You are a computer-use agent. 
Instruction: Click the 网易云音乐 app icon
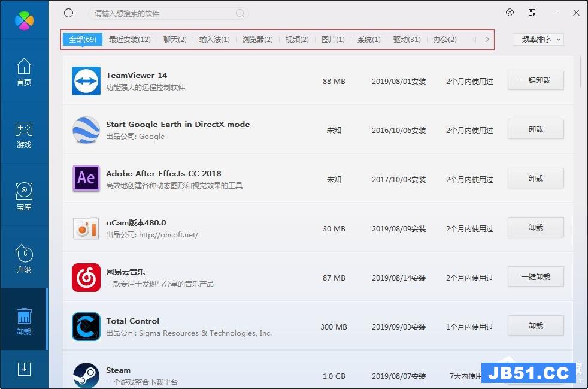point(86,278)
